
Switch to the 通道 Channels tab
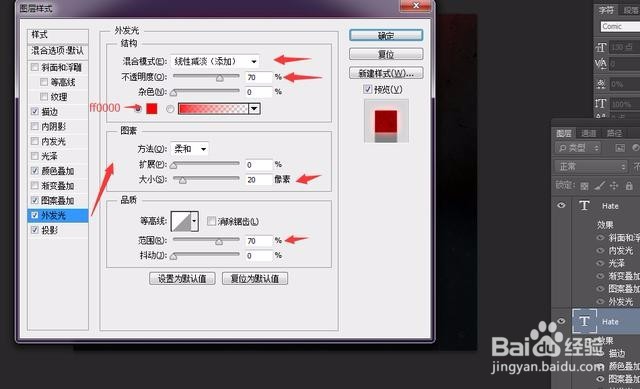click(x=589, y=133)
